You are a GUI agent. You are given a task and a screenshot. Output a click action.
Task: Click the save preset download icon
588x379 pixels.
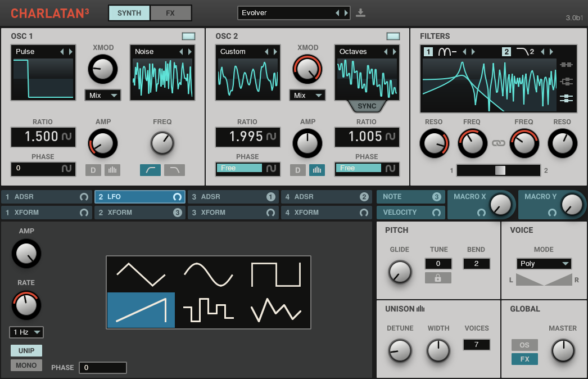pos(361,13)
